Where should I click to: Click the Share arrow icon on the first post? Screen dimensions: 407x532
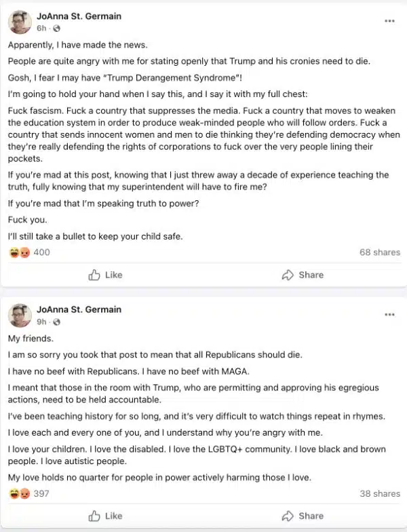pyautogui.click(x=288, y=275)
